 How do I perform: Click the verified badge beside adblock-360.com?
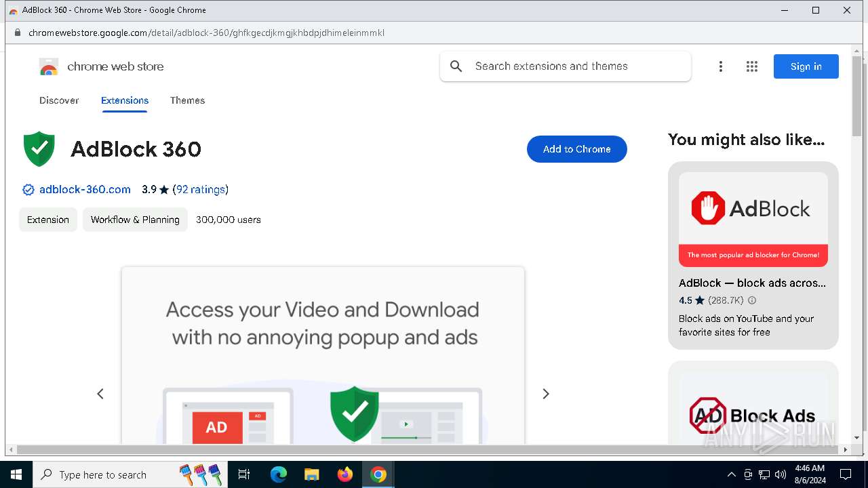coord(28,190)
